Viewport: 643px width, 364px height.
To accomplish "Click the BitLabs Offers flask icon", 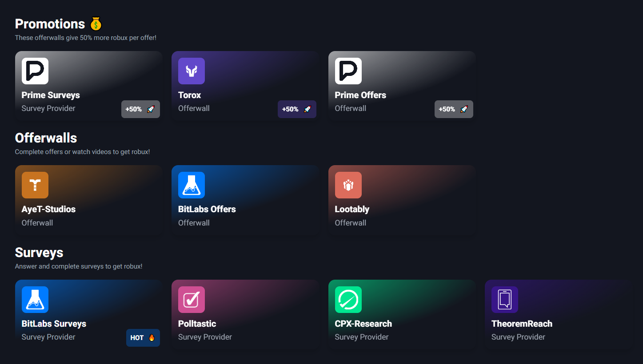I will click(x=192, y=185).
